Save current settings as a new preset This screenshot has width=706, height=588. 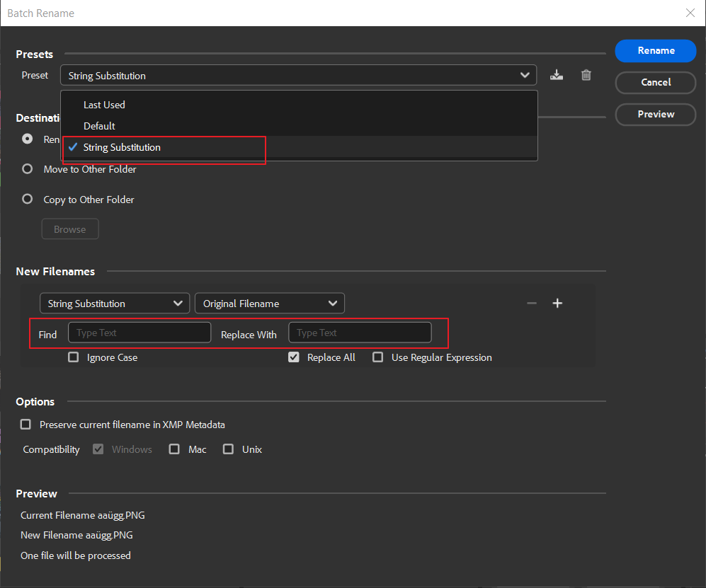(x=557, y=75)
